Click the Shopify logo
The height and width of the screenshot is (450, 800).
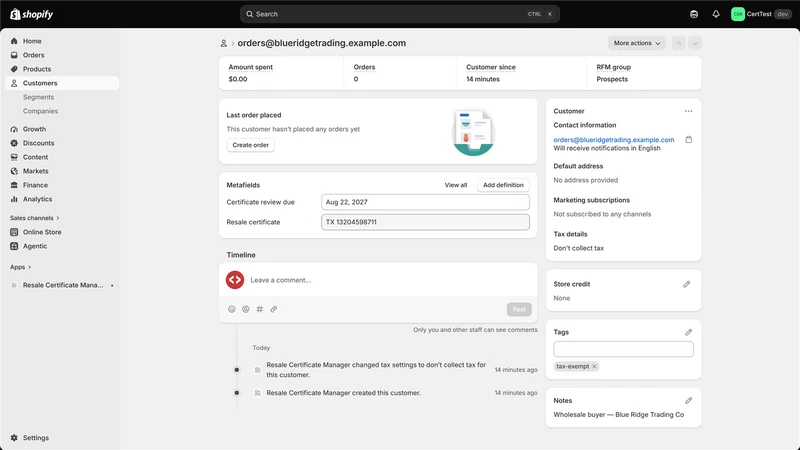(x=32, y=14)
